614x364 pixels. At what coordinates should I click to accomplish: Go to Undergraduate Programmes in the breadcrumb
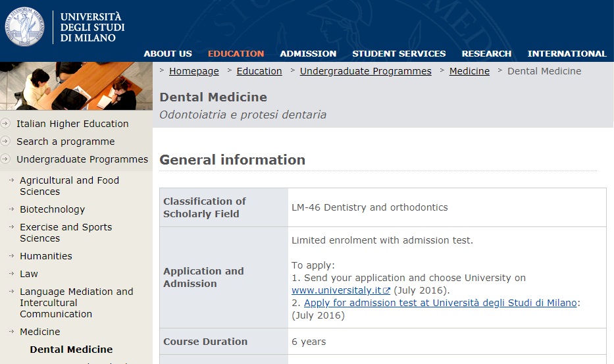[366, 71]
